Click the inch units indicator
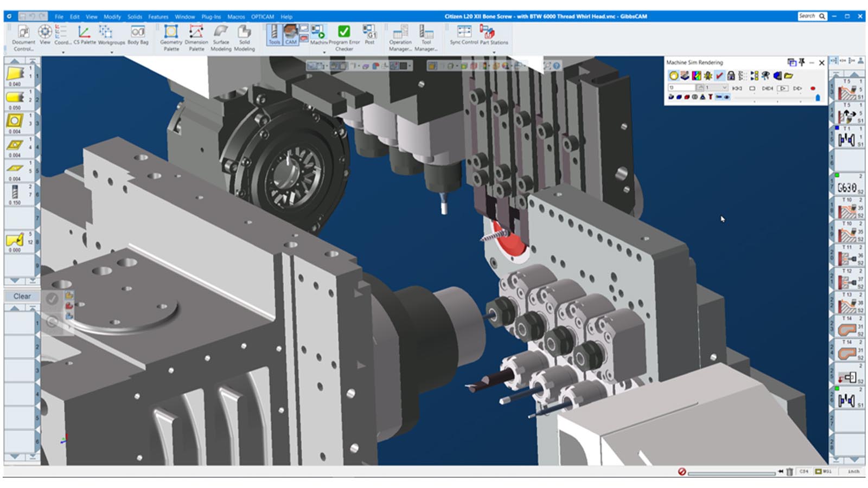Image resolution: width=868 pixels, height=488 pixels. pos(853,472)
